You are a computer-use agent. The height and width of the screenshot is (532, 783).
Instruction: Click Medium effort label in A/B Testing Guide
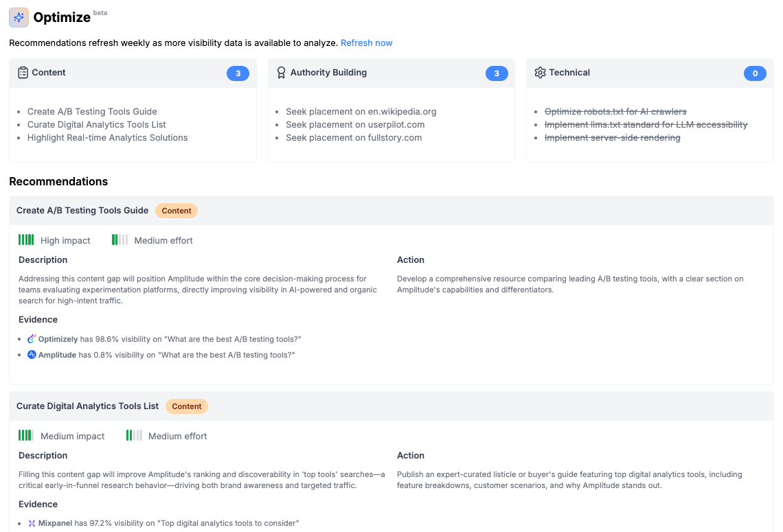[x=163, y=240]
